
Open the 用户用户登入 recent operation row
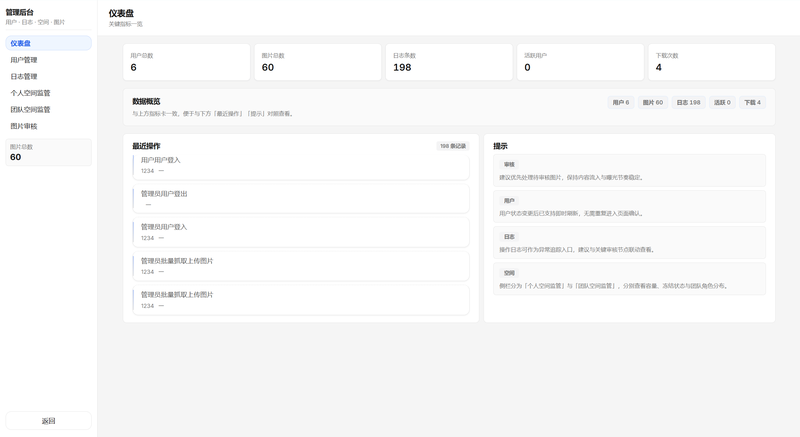(301, 165)
